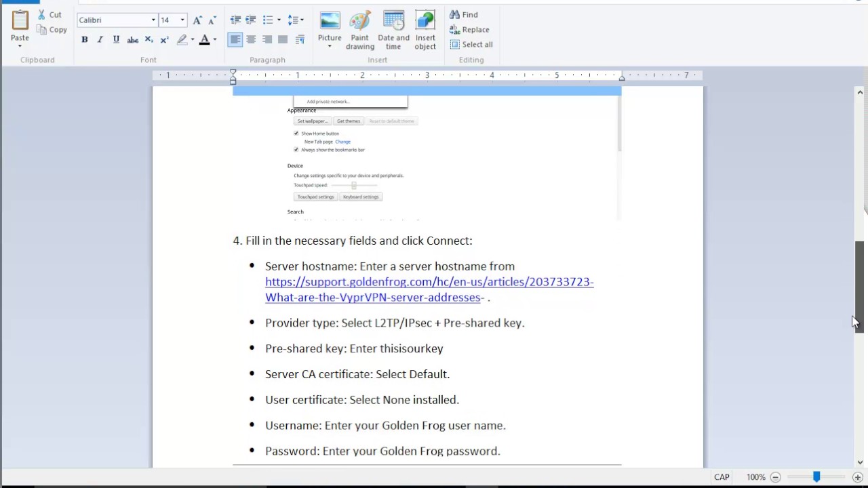Open the goldenfrog VyprVPN server addresses link
Image resolution: width=868 pixels, height=488 pixels.
click(x=429, y=289)
